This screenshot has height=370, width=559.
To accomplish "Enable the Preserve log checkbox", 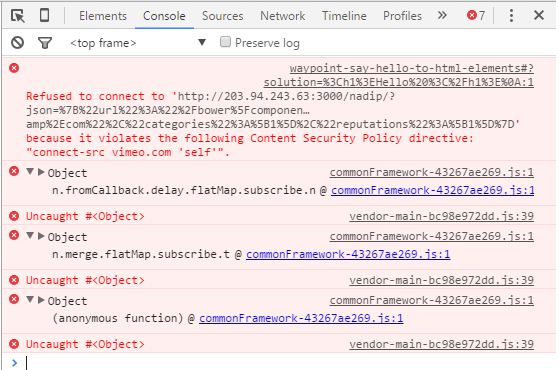I will [225, 42].
